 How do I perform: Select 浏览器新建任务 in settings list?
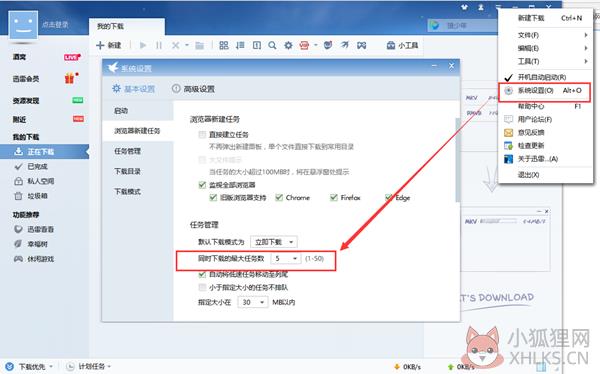click(137, 131)
